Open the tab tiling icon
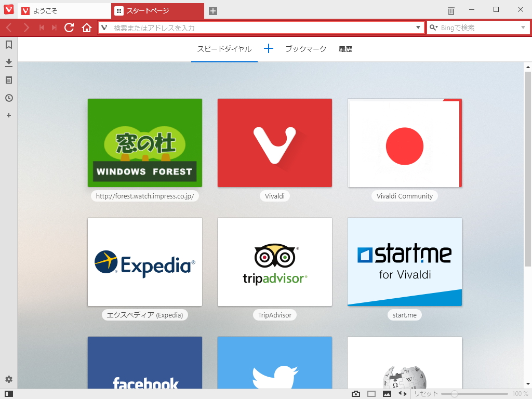 371,394
